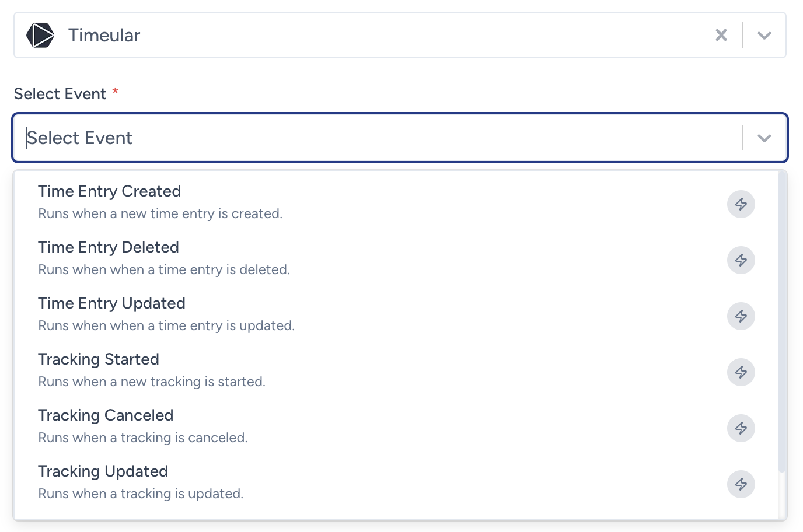803x532 pixels.
Task: Select the Time Entry Updated option
Action: [396, 314]
